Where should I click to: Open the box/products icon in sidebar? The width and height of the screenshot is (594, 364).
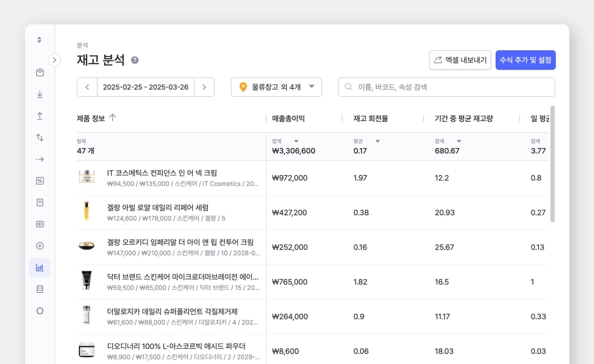40,73
